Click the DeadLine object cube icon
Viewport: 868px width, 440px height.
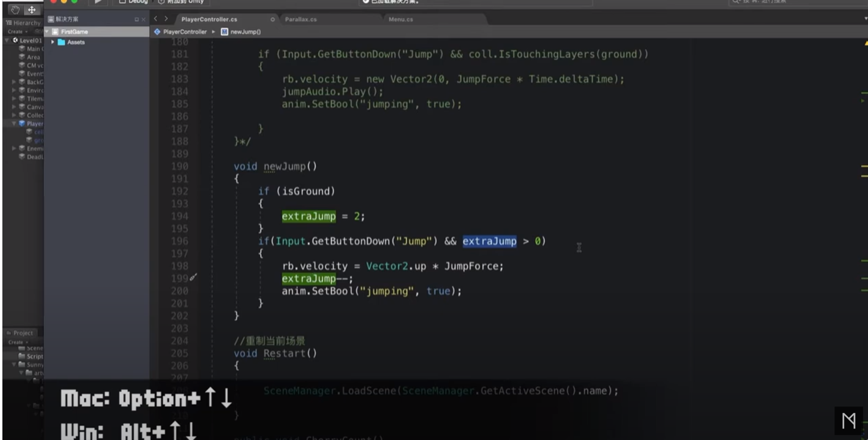click(22, 157)
